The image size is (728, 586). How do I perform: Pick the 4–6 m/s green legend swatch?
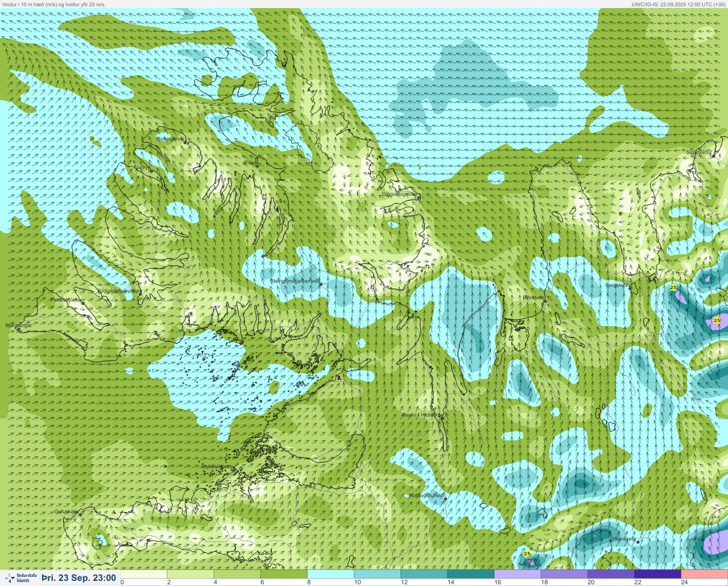(x=237, y=574)
